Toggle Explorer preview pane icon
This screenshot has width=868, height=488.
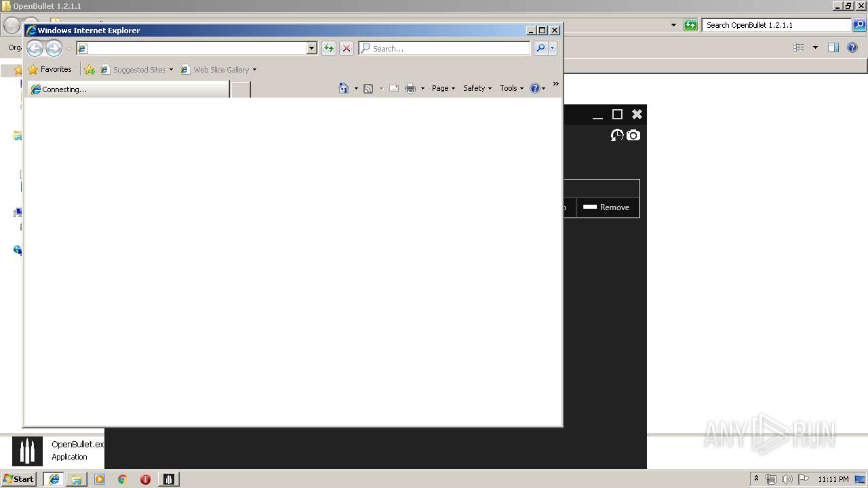click(833, 47)
